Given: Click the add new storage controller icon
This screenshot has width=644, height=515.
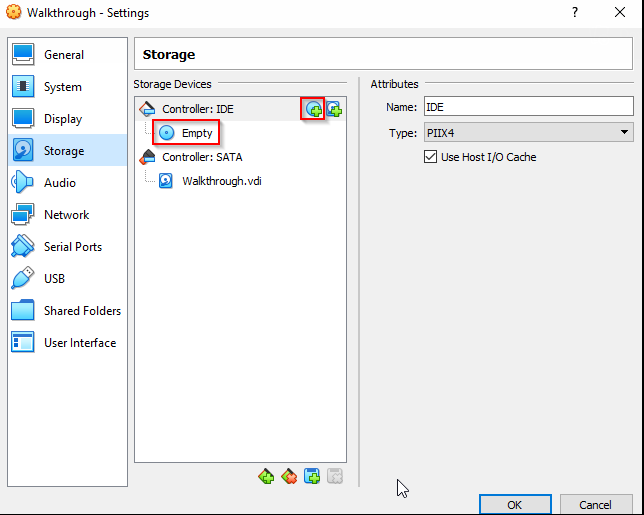Looking at the screenshot, I should point(266,476).
